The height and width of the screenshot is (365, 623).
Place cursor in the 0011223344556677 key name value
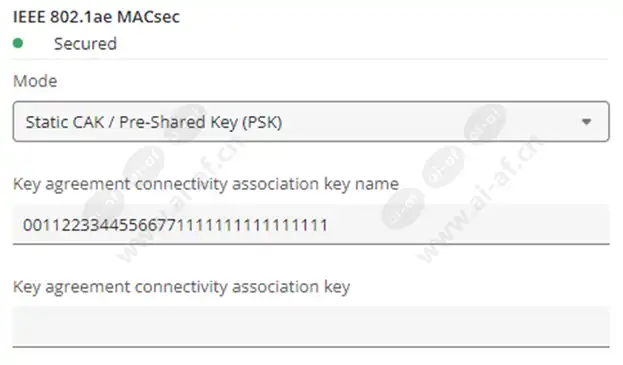click(175, 225)
